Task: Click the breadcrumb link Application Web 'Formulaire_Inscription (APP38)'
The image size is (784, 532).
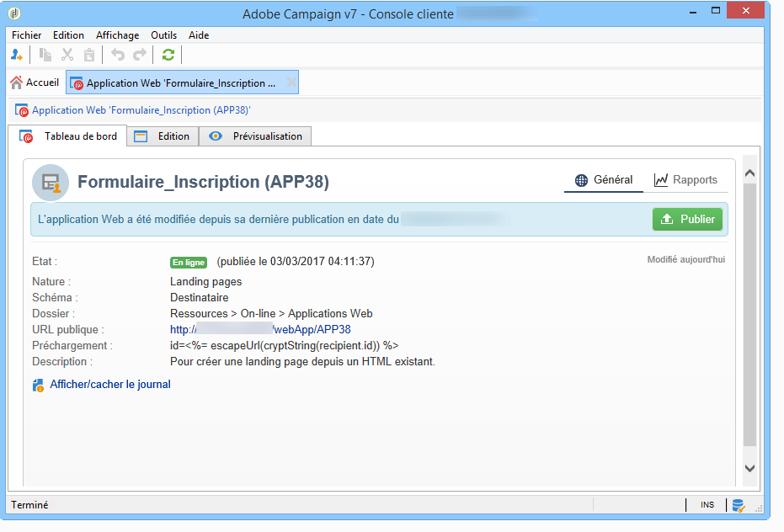Action: click(x=141, y=110)
